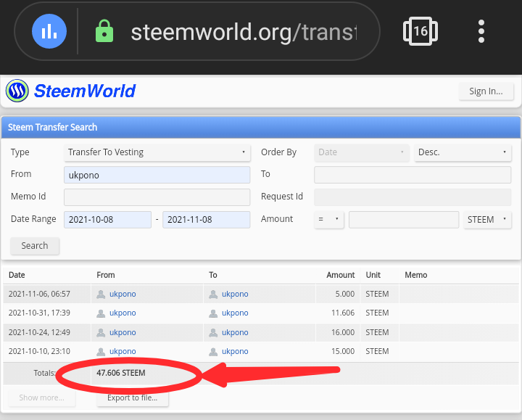Click the Amount column header

click(340, 275)
